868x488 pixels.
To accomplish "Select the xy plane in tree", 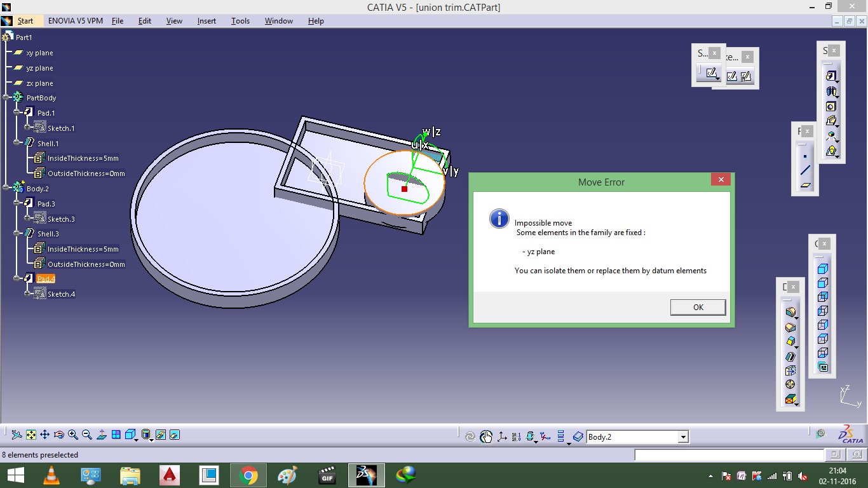I will (x=39, y=53).
